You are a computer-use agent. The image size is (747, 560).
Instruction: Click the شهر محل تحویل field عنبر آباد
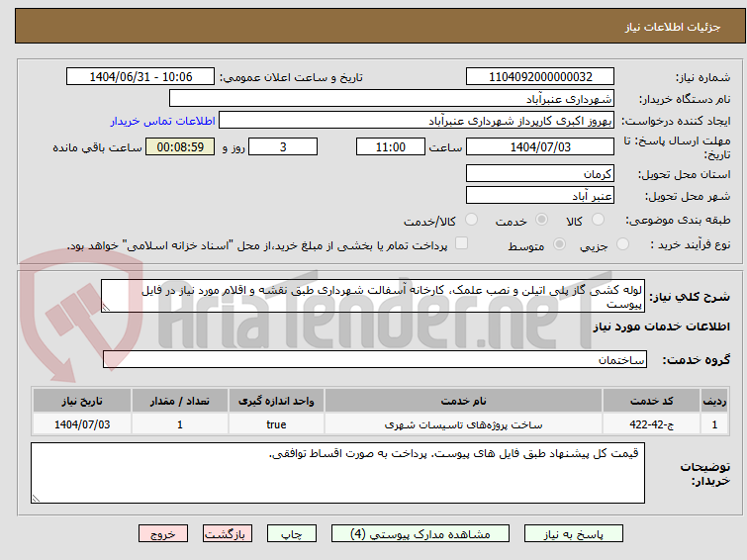540,195
